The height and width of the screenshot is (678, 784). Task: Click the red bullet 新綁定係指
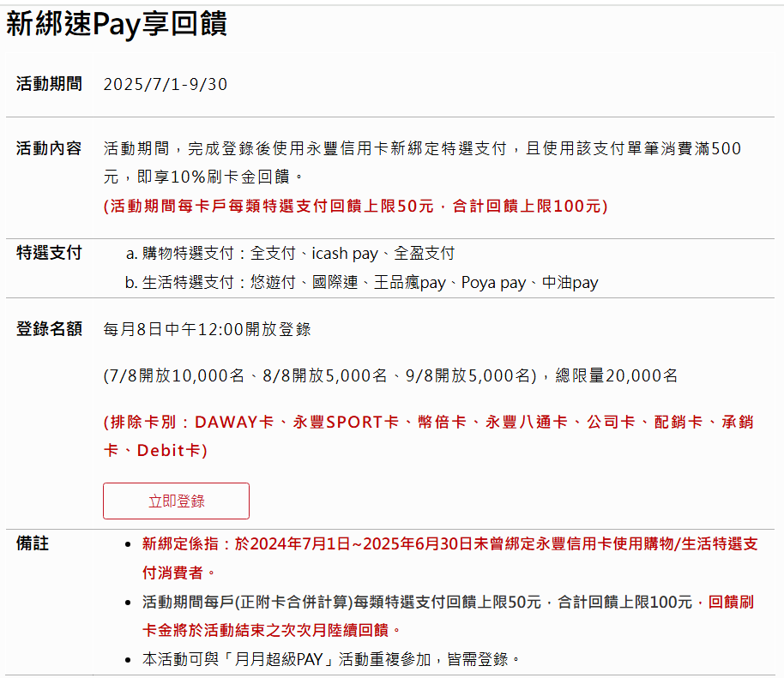[449, 558]
